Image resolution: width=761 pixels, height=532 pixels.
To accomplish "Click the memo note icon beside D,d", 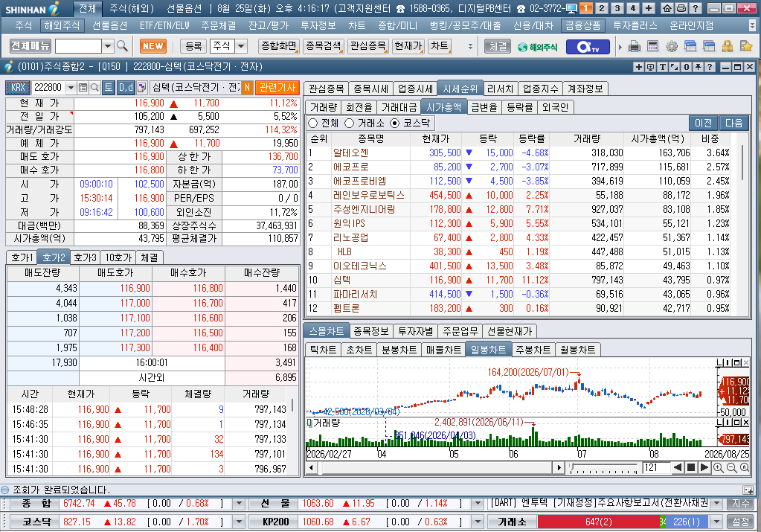I will coord(141,87).
